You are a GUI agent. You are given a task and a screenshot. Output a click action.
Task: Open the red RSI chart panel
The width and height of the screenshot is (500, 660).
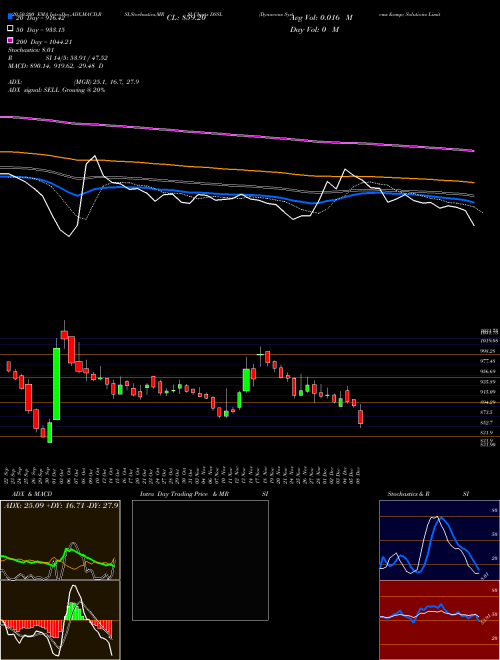439,620
